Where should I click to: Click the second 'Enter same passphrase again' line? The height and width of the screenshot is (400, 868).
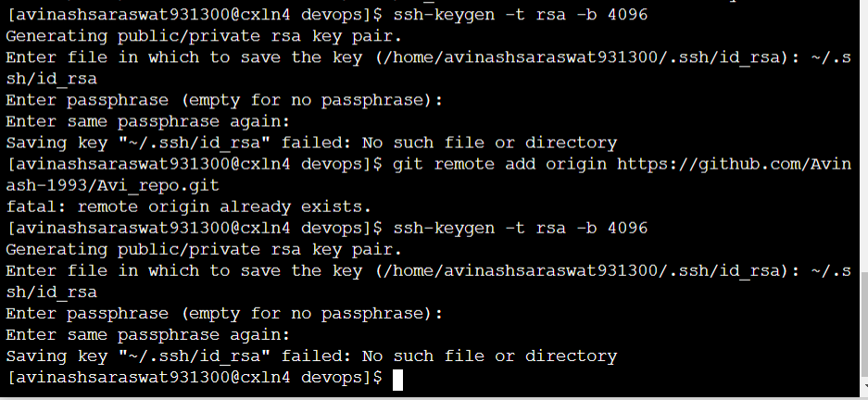148,334
